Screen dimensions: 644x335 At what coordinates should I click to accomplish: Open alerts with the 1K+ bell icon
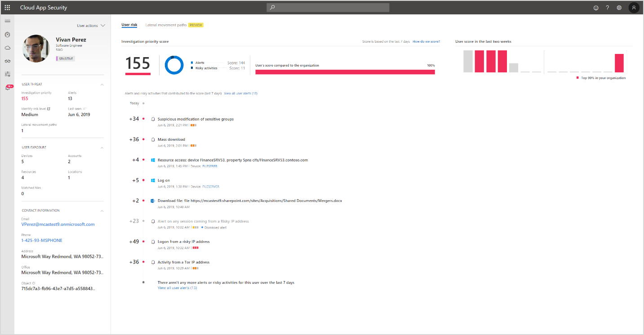7,87
